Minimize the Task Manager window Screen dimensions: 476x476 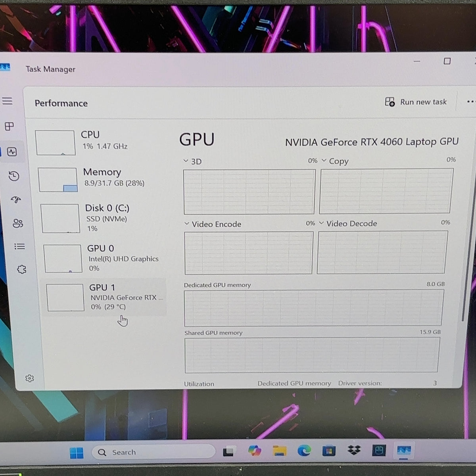(x=417, y=61)
